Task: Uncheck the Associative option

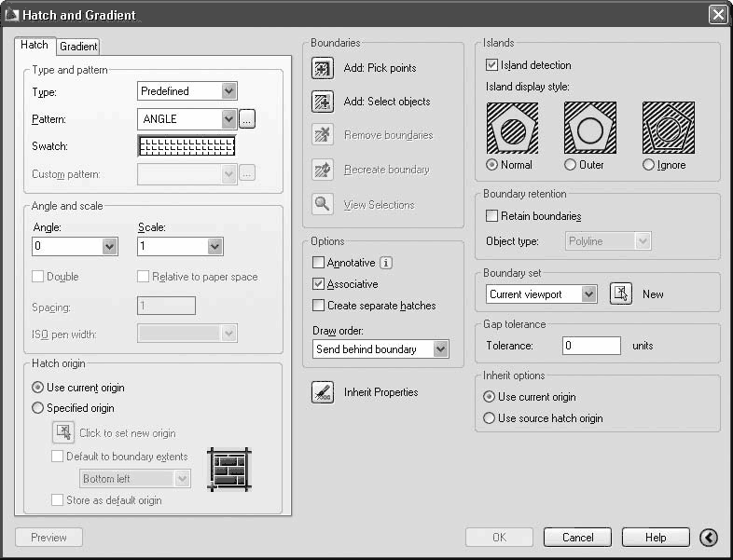Action: click(x=318, y=283)
